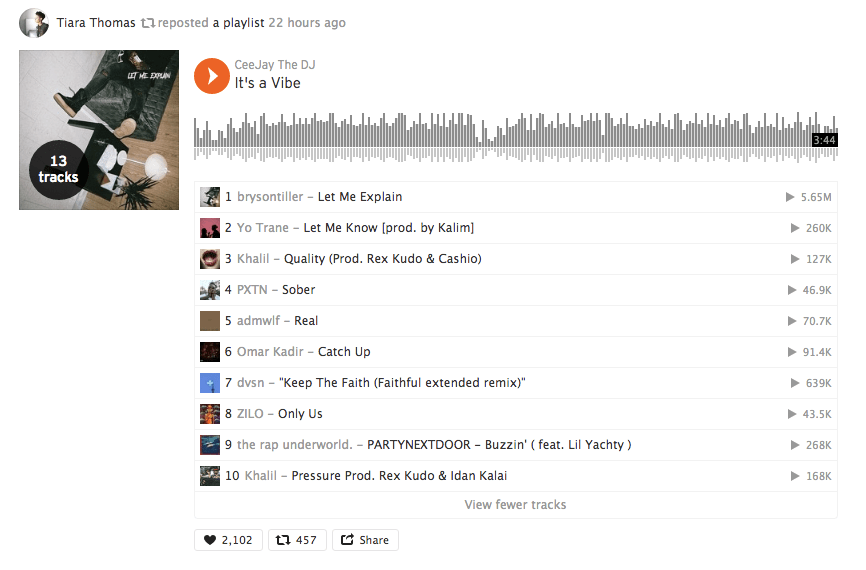Click the Let Me Explain track thumbnail
866x570 pixels.
[210, 197]
